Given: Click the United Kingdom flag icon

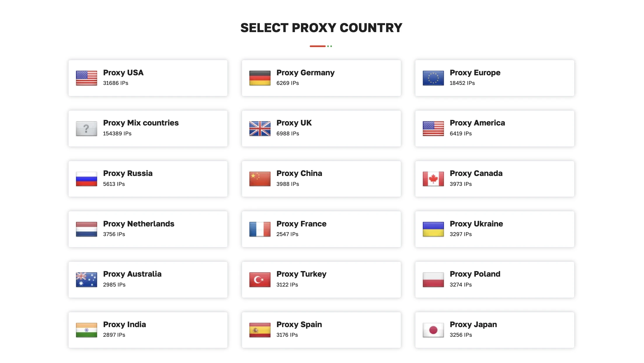Looking at the screenshot, I should (x=260, y=128).
